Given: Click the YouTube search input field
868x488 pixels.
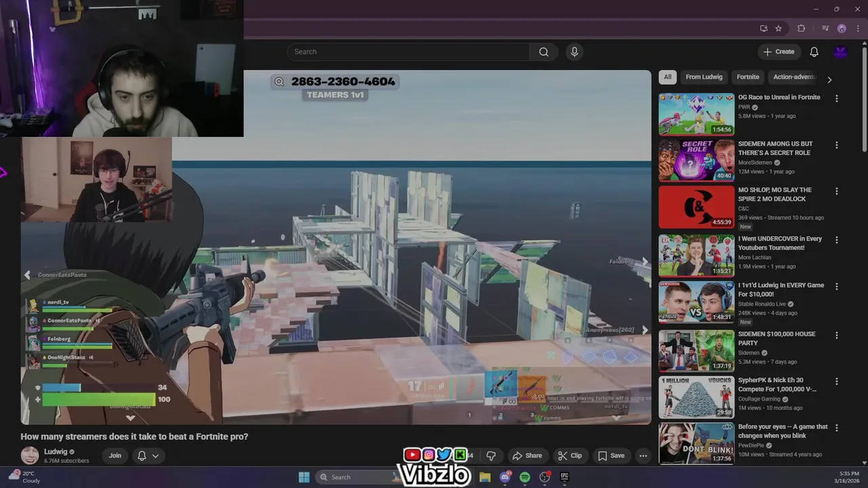Looking at the screenshot, I should pos(408,52).
